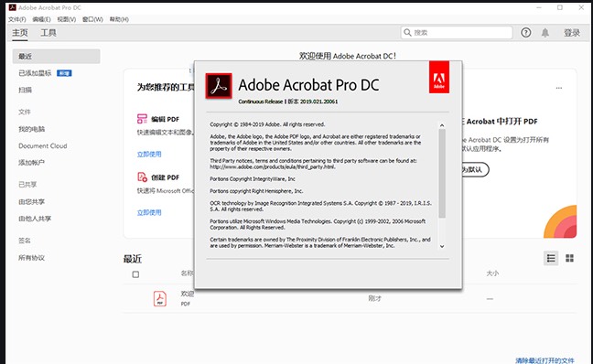The height and width of the screenshot is (364, 593).
Task: Click the 登录 sign-in button
Action: (x=572, y=33)
